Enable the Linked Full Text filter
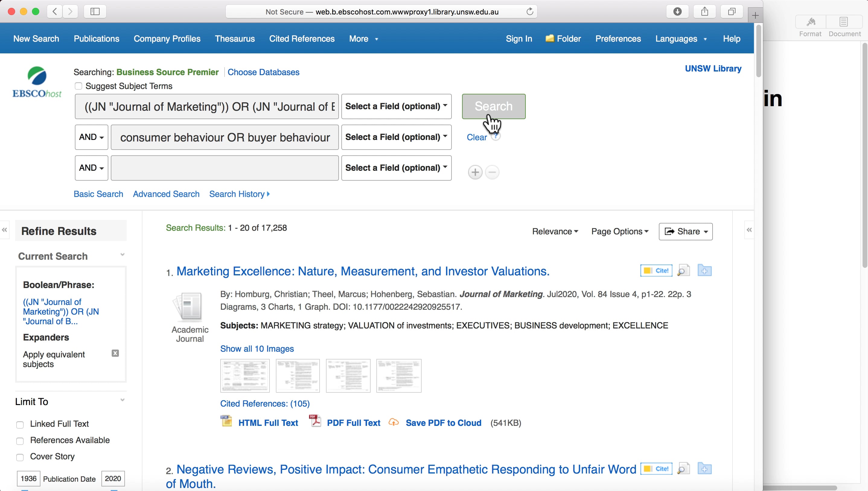868x491 pixels. pos(20,424)
